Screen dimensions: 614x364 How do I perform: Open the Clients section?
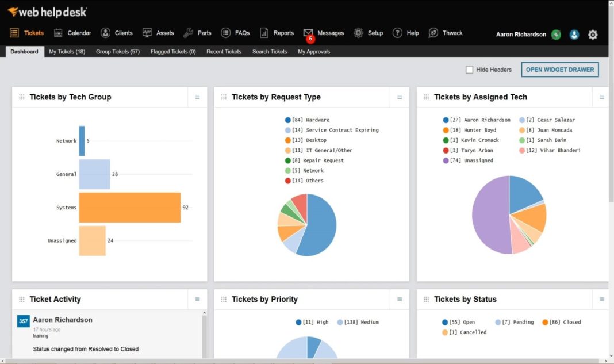click(x=123, y=33)
